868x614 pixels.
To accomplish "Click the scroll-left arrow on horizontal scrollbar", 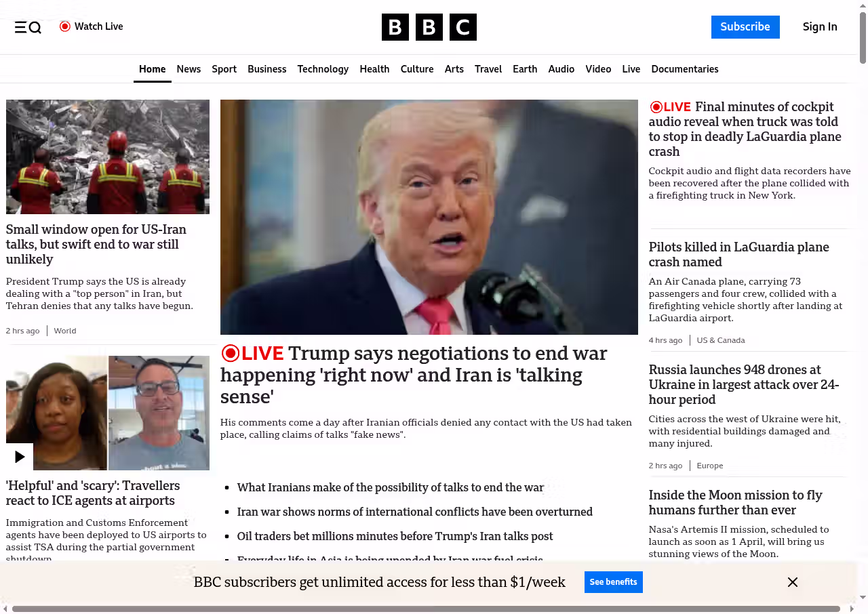I will coord(5,609).
